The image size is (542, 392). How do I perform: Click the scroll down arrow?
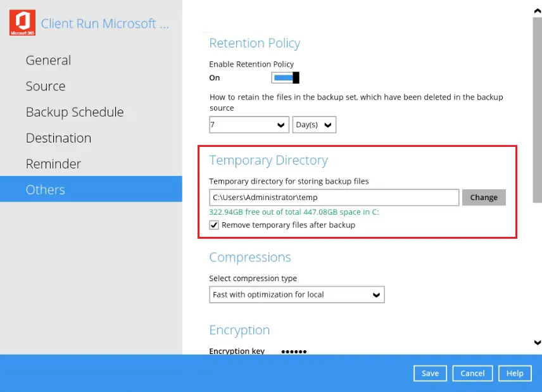[538, 343]
